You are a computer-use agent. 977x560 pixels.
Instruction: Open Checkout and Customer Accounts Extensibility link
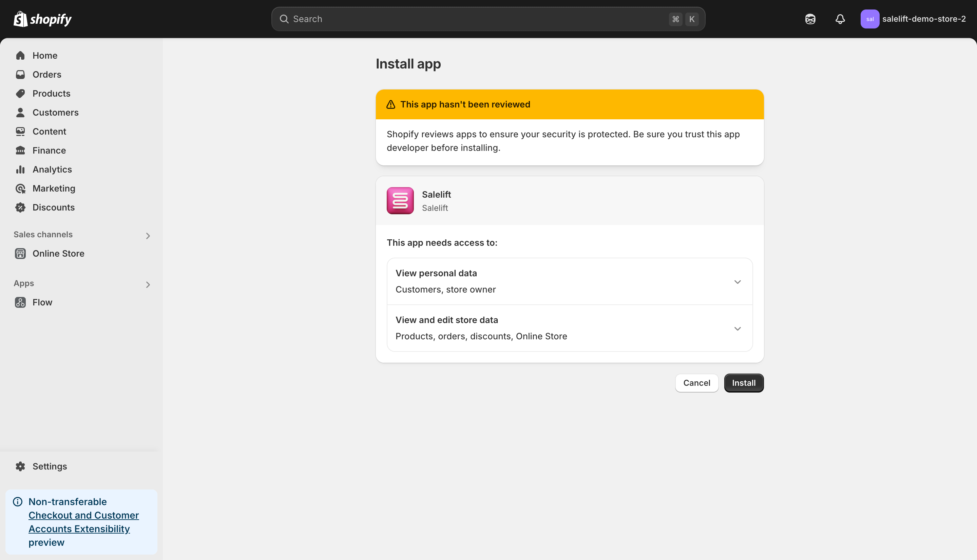pos(83,522)
